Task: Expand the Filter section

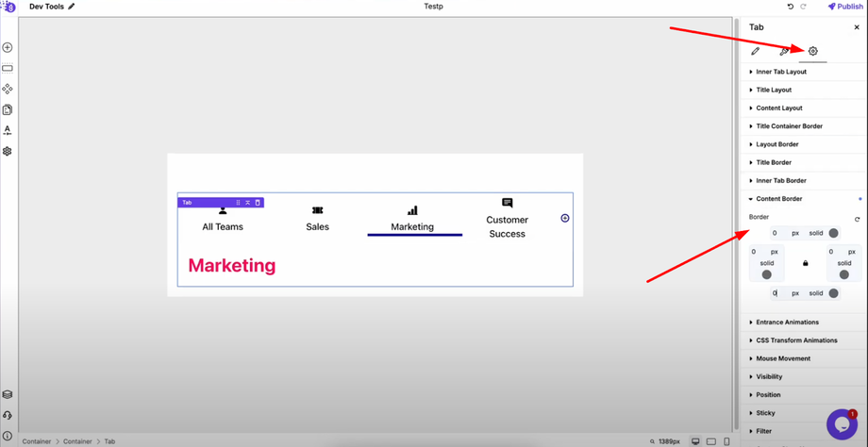Action: 805,431
